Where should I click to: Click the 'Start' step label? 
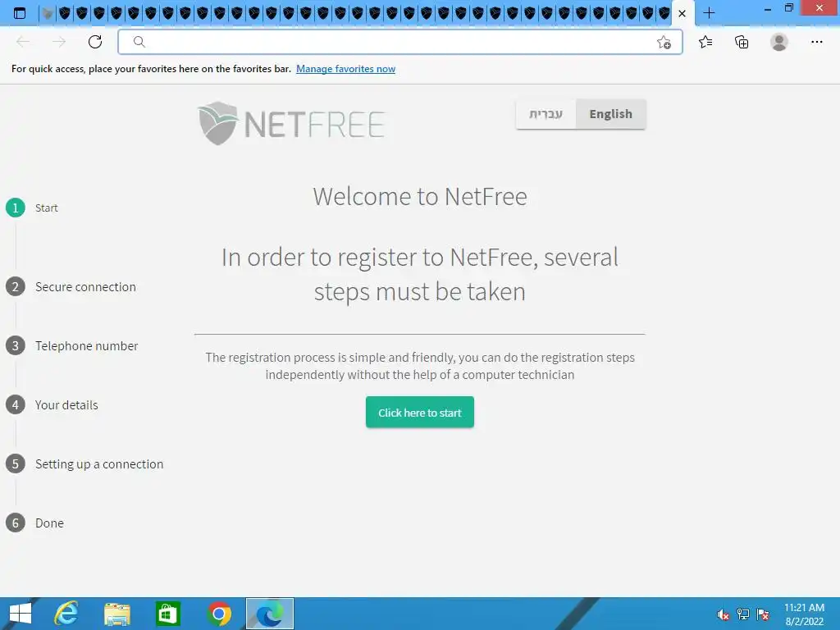[x=47, y=208]
